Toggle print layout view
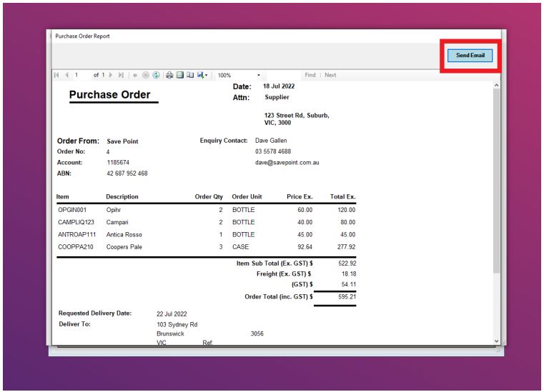Screen dimensions: 544x392 179,75
